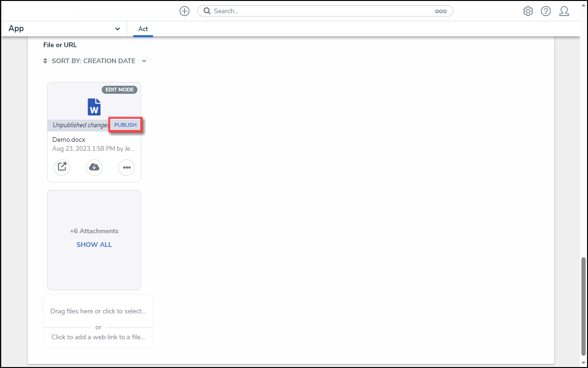Open Sort By Creation Date dropdown
The width and height of the screenshot is (588, 368).
pyautogui.click(x=95, y=61)
